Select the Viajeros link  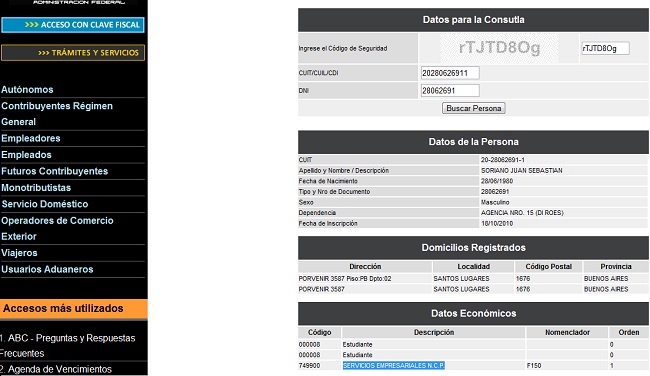point(19,253)
